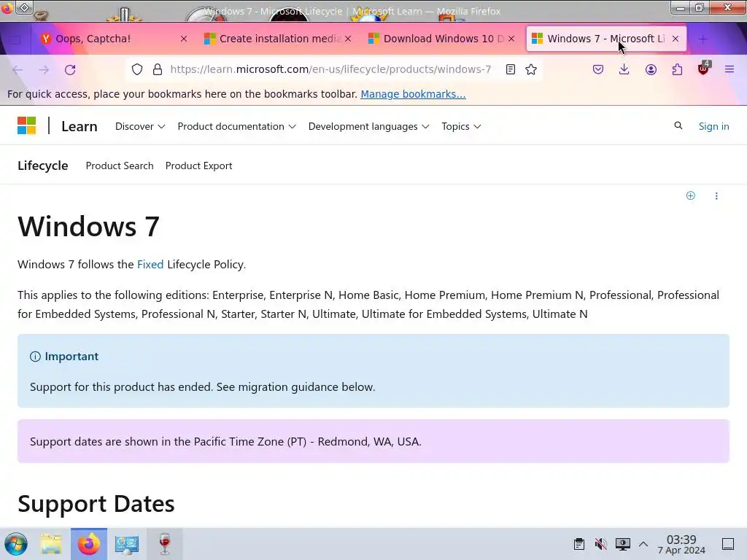This screenshot has height=560, width=747.
Task: Show desktop via taskbar corner button
Action: [x=728, y=544]
